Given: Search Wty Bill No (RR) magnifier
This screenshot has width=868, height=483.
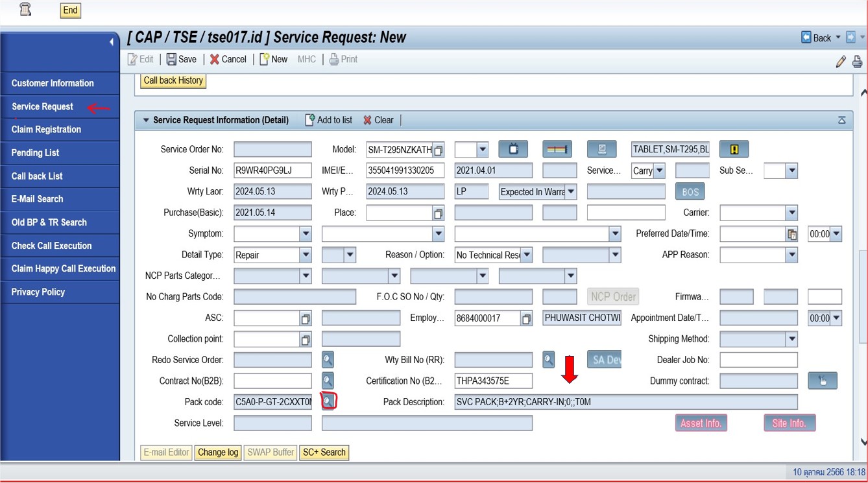Looking at the screenshot, I should pyautogui.click(x=549, y=359).
